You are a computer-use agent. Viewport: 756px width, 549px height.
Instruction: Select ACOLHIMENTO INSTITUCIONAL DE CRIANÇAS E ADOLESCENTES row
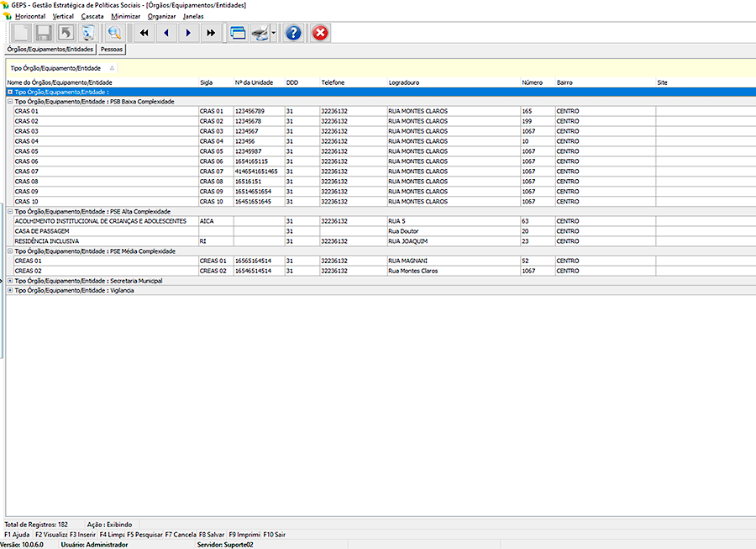tap(100, 221)
